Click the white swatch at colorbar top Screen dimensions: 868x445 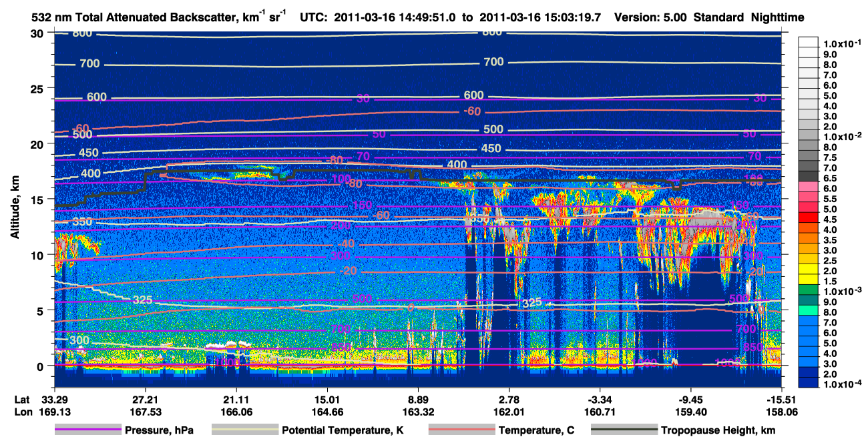tap(809, 42)
